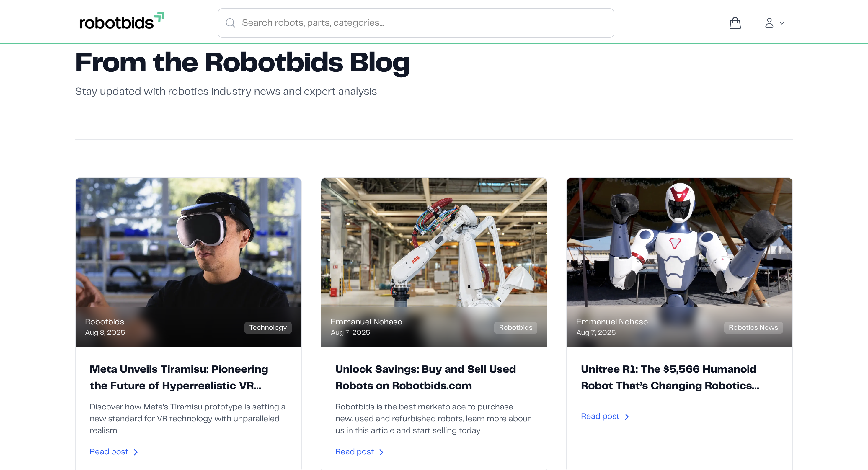
Task: Select the Robotbids category tag
Action: [515, 327]
